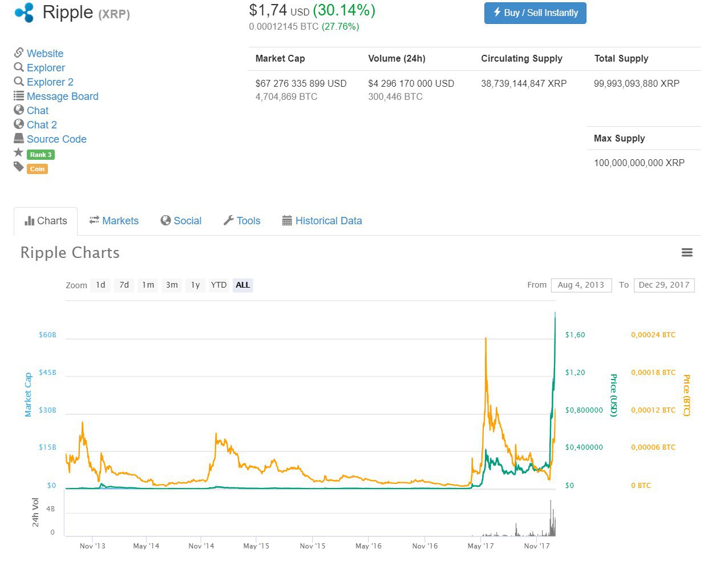Click the May '17 axis label
Screen dimensions: 728x561
click(481, 546)
